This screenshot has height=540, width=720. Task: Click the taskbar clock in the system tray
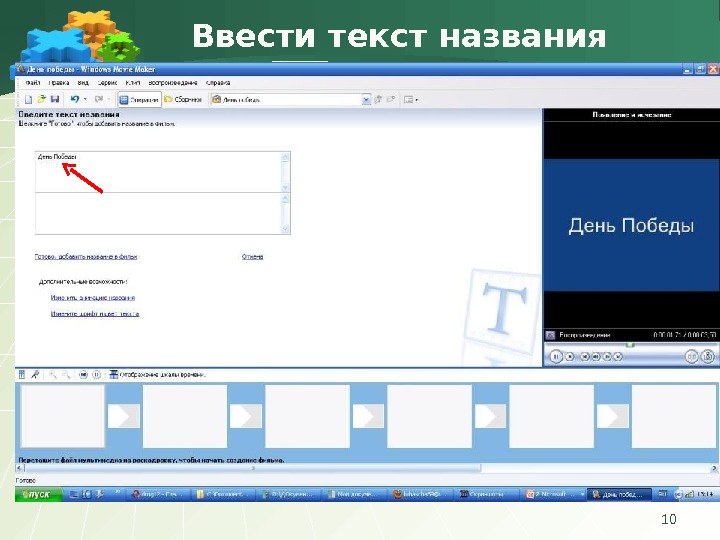704,494
